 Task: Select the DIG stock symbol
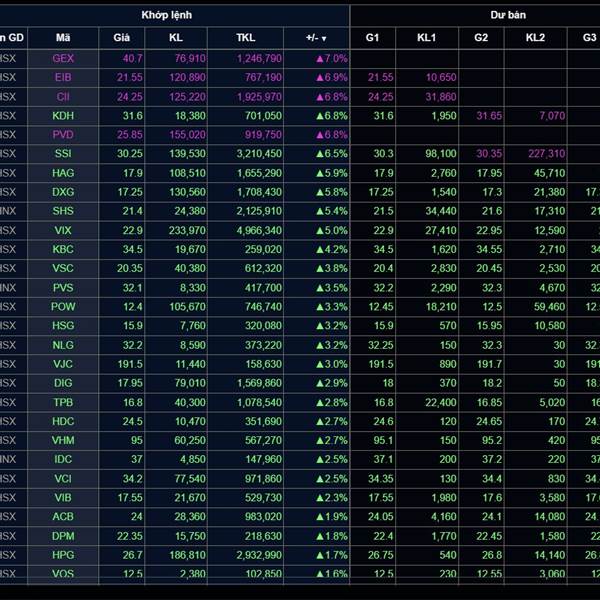[x=63, y=383]
